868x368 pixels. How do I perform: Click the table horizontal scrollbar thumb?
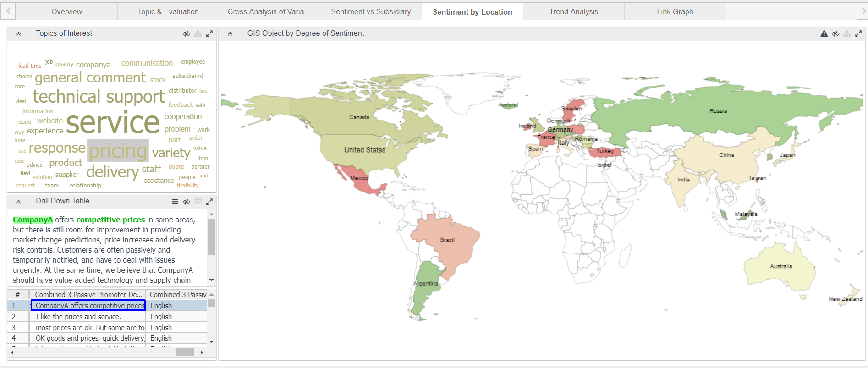click(185, 352)
